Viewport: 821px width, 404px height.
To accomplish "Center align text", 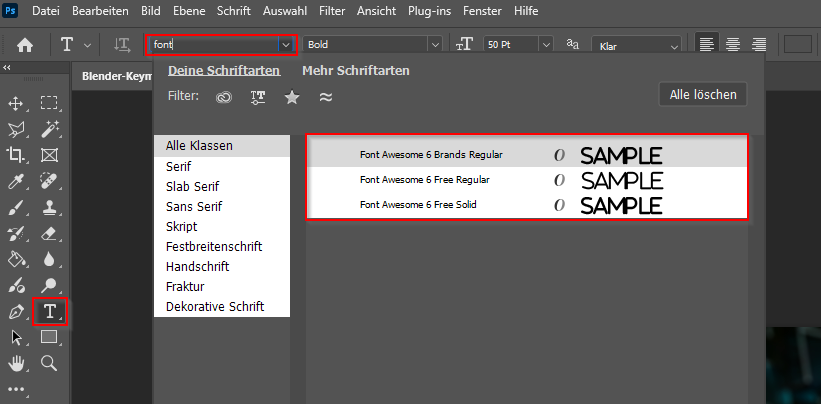I will click(x=733, y=44).
